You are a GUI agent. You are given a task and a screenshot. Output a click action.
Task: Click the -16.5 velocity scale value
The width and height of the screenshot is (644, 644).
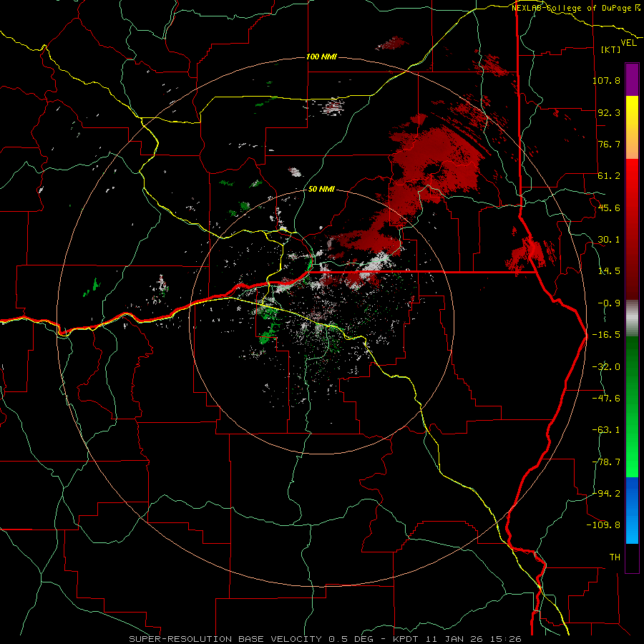pos(606,335)
